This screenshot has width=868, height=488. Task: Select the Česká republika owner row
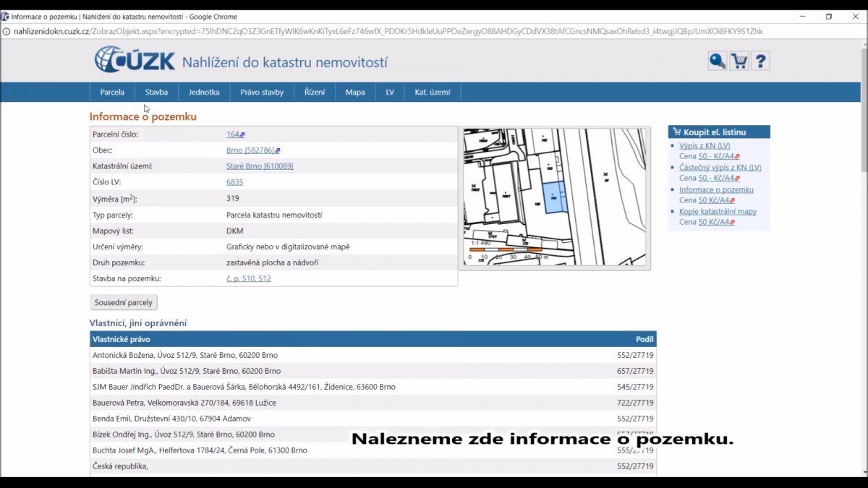click(373, 466)
